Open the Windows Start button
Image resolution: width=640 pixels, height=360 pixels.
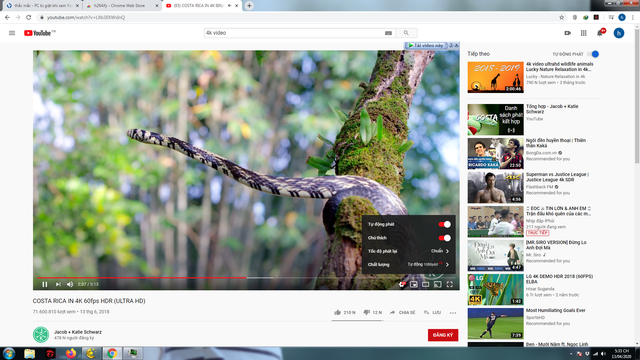pos(9,353)
